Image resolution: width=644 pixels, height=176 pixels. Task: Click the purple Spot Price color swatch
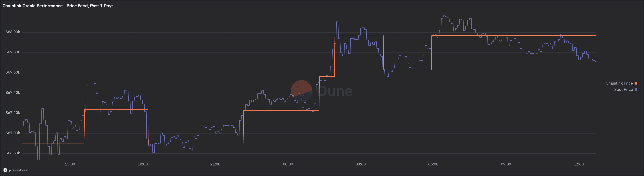click(x=636, y=89)
